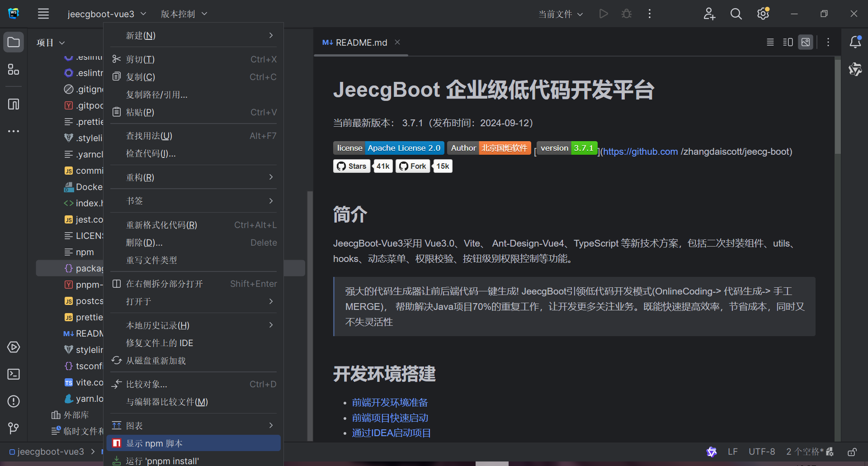The height and width of the screenshot is (466, 868).
Task: Select Reload from Disk menu item
Action: pyautogui.click(x=193, y=361)
